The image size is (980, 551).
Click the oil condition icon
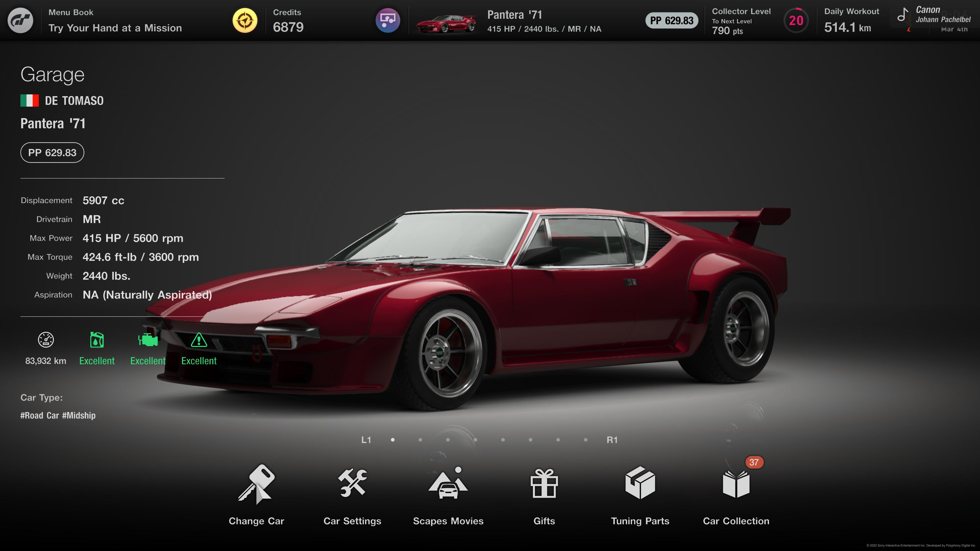tap(97, 340)
